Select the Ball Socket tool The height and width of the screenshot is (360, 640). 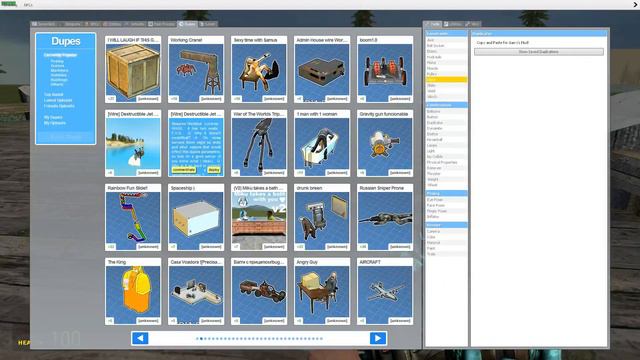[446, 46]
